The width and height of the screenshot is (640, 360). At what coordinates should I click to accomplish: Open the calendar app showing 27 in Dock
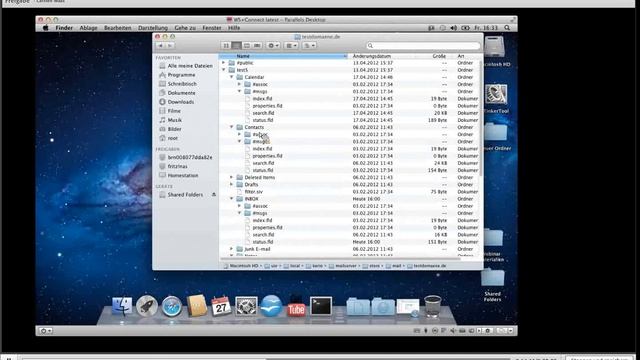click(221, 306)
